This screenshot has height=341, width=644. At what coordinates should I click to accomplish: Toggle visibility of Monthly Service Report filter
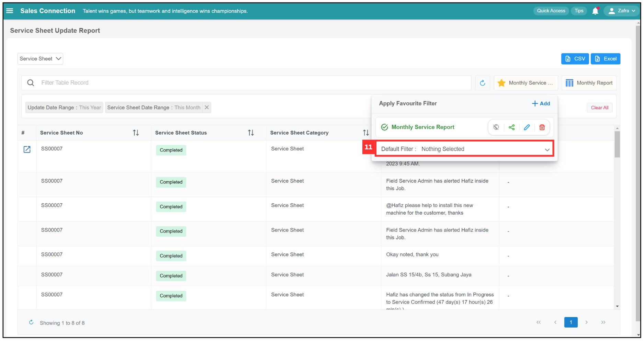(x=496, y=127)
